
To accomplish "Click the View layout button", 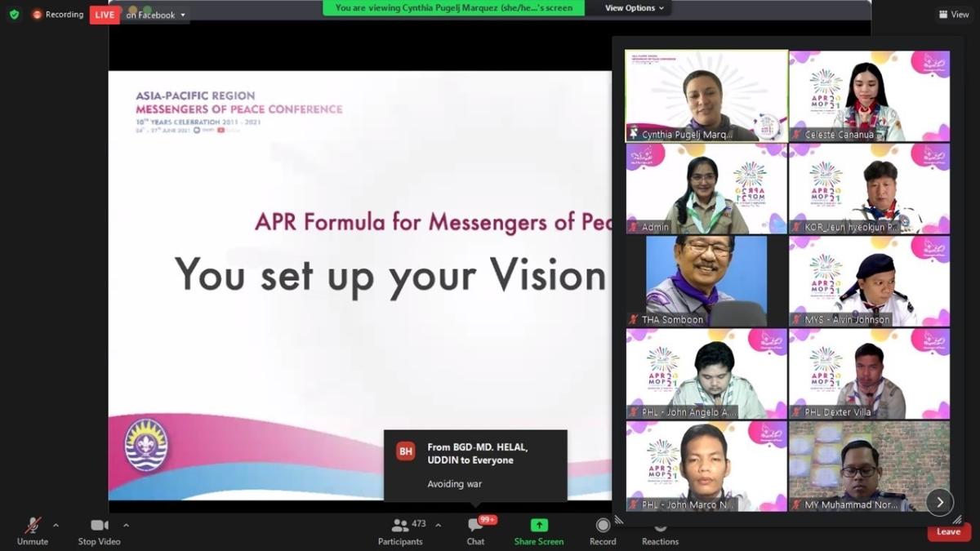I will pos(954,15).
